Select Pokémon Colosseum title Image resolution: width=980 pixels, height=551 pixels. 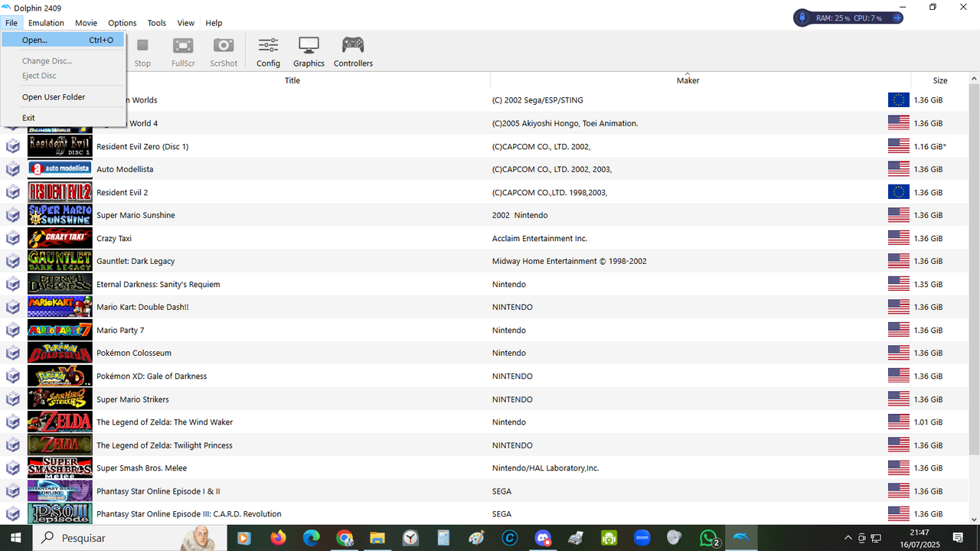(x=134, y=353)
